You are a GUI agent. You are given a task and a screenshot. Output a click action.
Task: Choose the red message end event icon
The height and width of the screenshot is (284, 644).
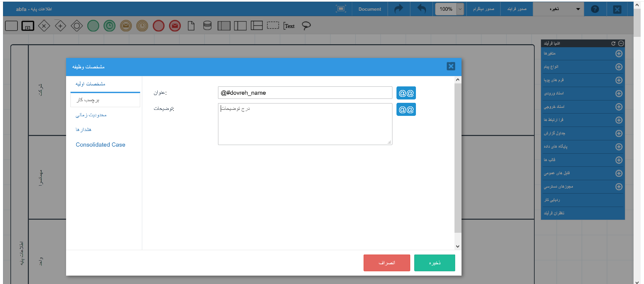click(x=175, y=26)
